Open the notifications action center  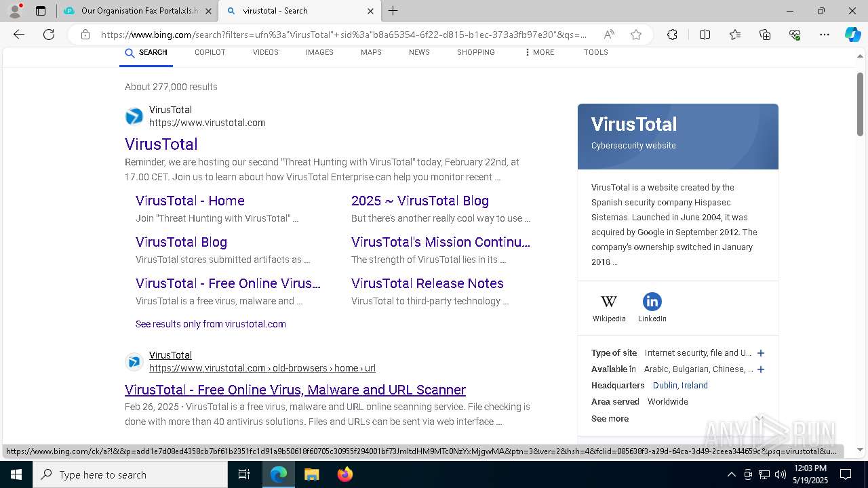(x=846, y=474)
